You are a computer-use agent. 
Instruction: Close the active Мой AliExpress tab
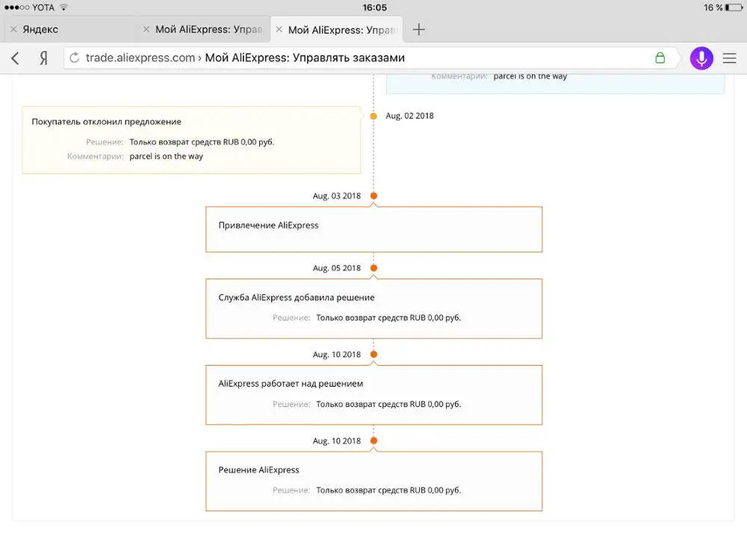[279, 30]
